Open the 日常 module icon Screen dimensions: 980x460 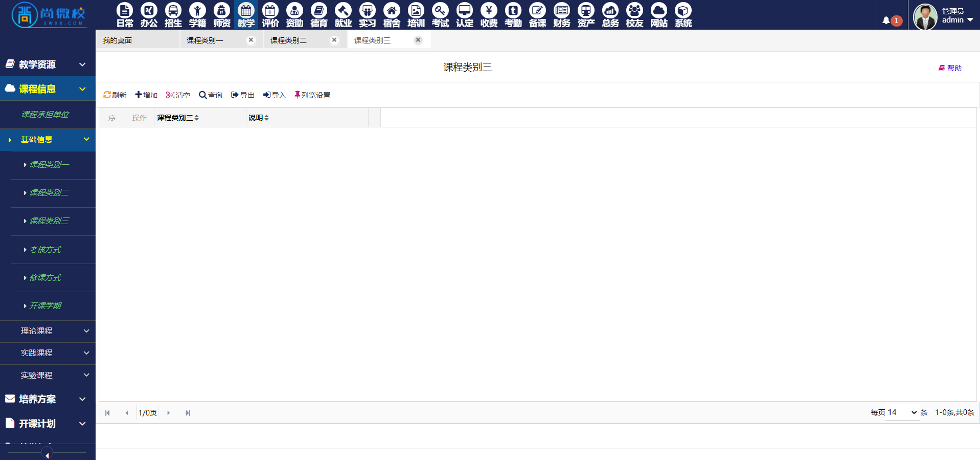click(124, 15)
